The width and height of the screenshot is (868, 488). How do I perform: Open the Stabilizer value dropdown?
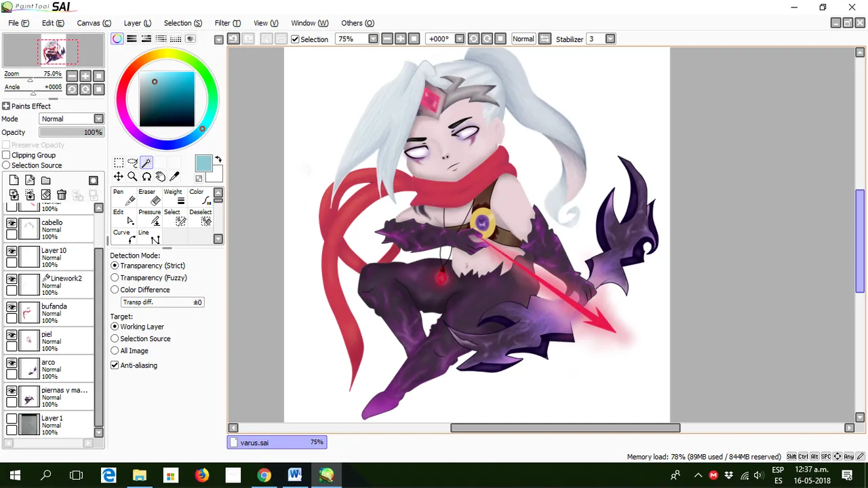pyautogui.click(x=610, y=39)
